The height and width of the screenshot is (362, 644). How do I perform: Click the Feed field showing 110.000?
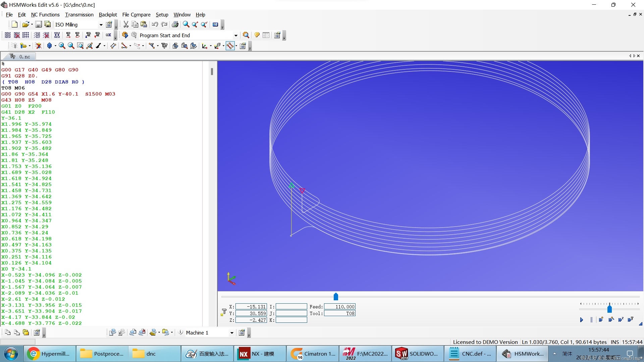[340, 307]
